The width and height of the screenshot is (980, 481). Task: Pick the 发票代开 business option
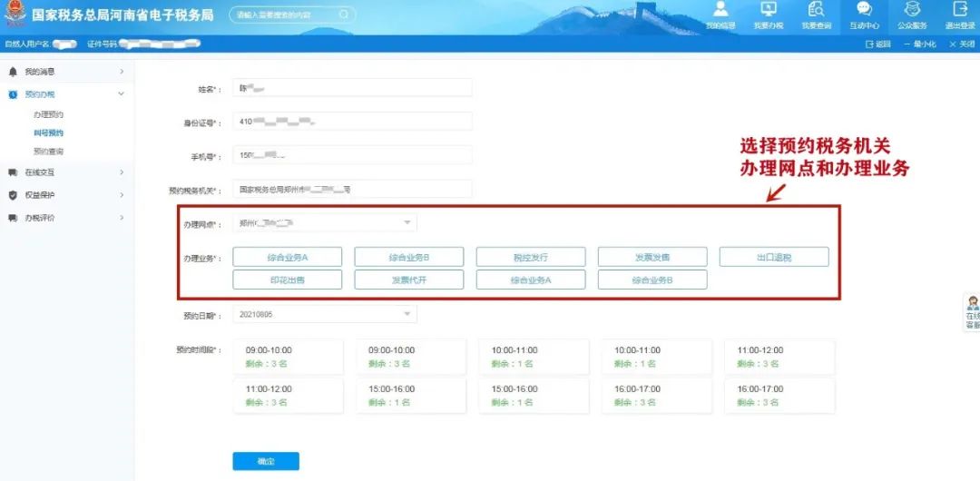(408, 280)
